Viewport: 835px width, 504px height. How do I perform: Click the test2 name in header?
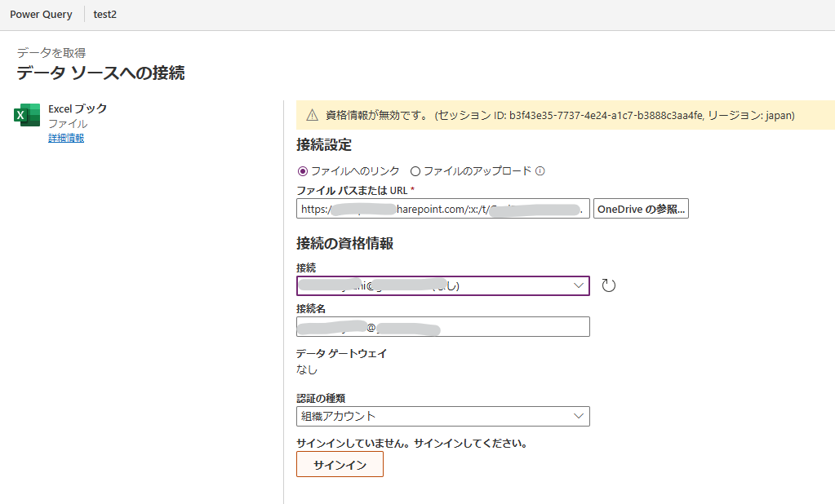tap(105, 15)
